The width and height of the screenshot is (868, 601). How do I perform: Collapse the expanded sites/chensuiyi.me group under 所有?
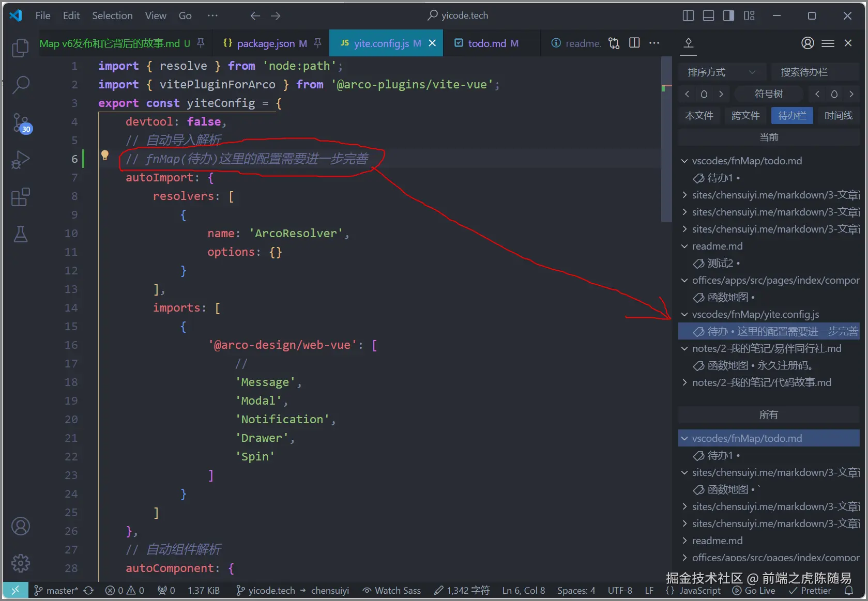684,472
